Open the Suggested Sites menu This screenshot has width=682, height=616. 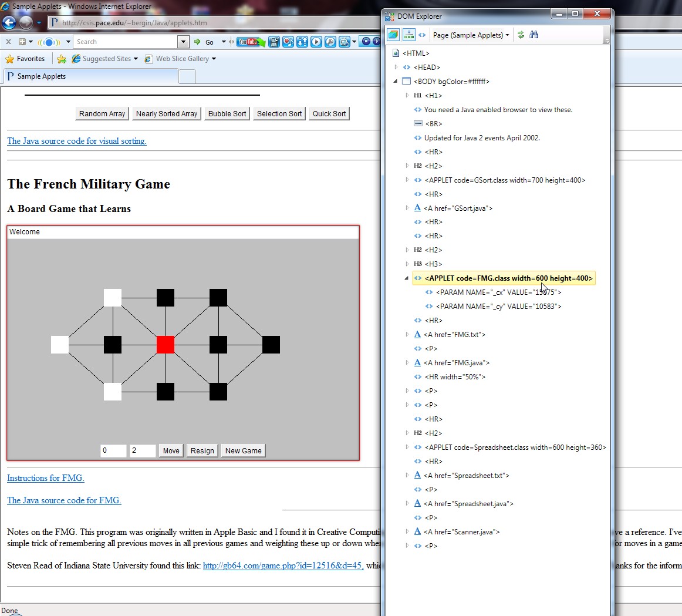(105, 59)
